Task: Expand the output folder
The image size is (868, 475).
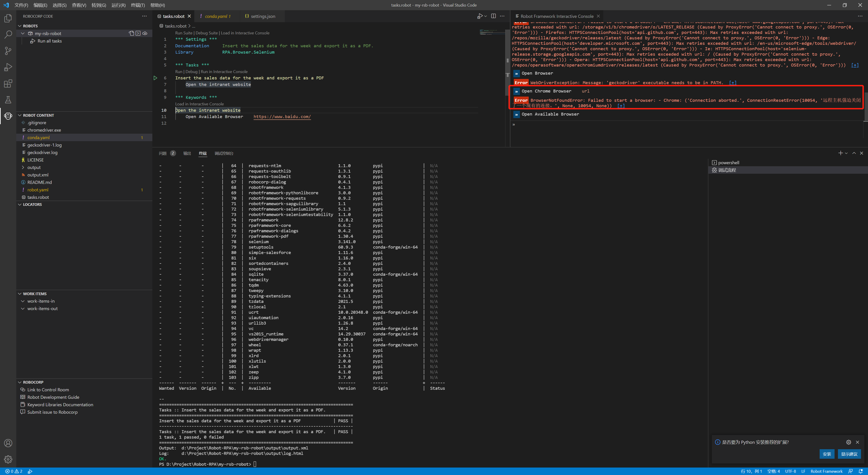Action: pos(34,168)
